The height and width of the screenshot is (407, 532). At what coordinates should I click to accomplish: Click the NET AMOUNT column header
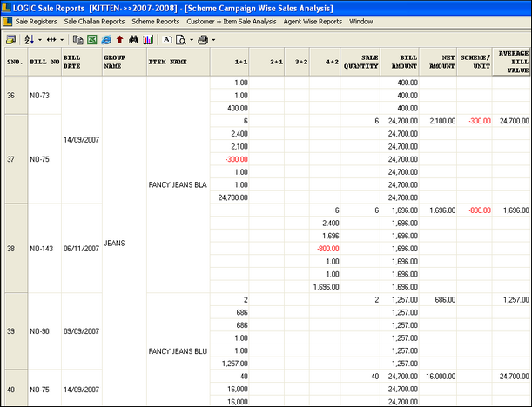click(438, 62)
